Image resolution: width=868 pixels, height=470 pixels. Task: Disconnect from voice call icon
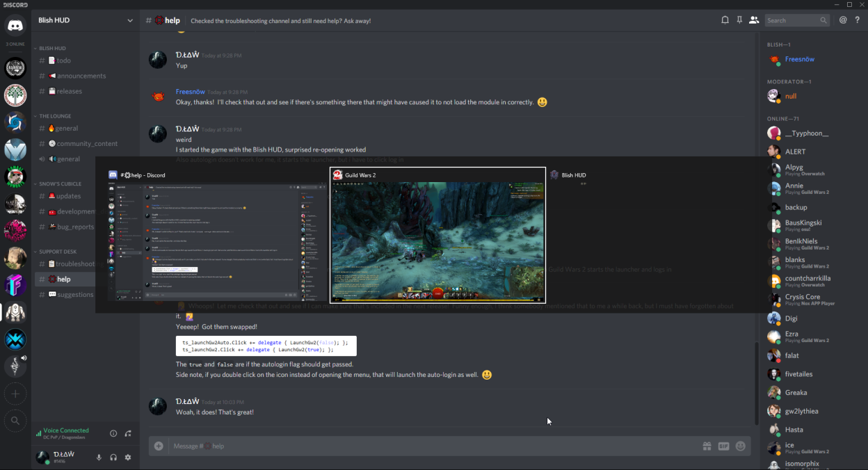(128, 434)
